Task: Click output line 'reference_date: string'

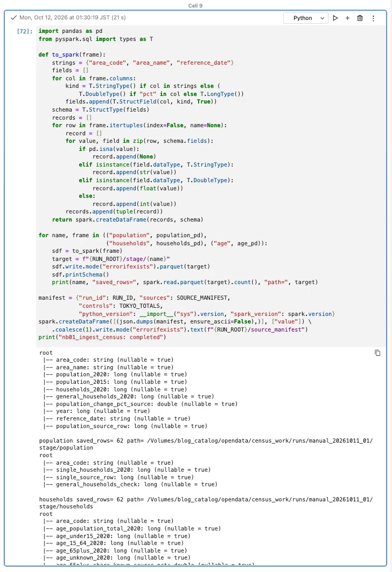Action: coord(117,419)
